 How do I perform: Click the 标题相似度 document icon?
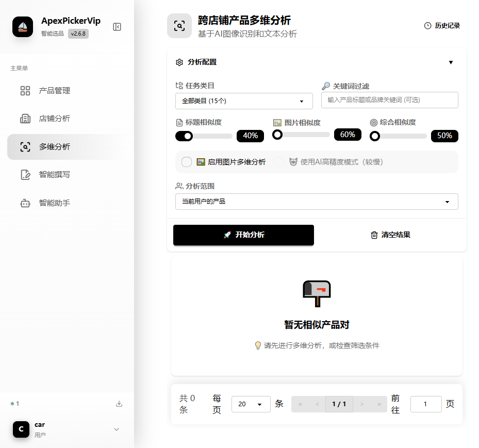(x=179, y=123)
